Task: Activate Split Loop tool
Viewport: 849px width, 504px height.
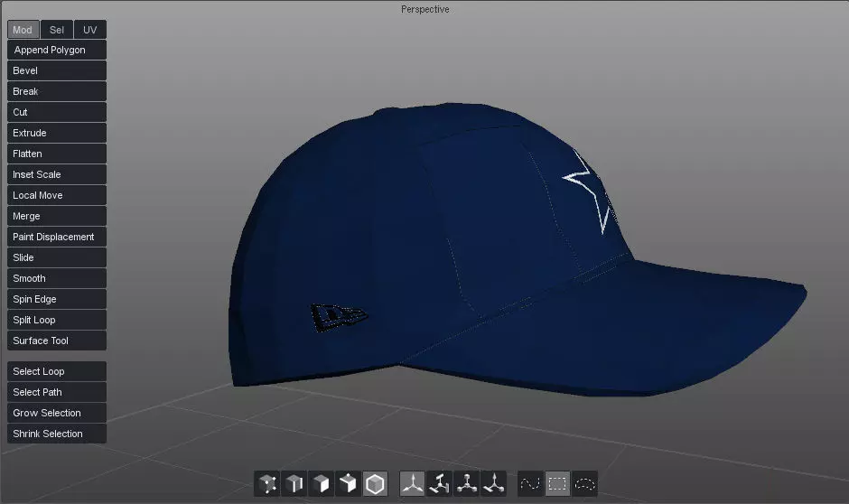Action: click(x=57, y=320)
